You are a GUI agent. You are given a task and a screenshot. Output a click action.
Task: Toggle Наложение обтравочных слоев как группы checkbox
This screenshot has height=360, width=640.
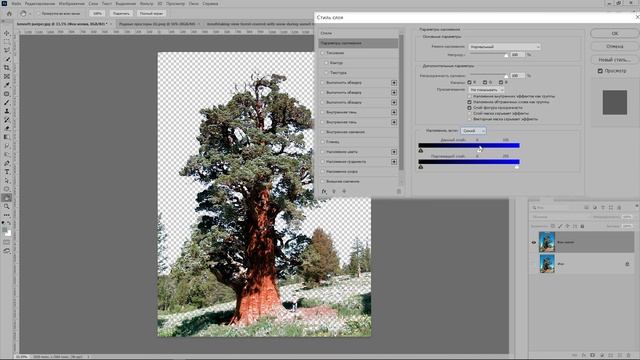pyautogui.click(x=469, y=102)
